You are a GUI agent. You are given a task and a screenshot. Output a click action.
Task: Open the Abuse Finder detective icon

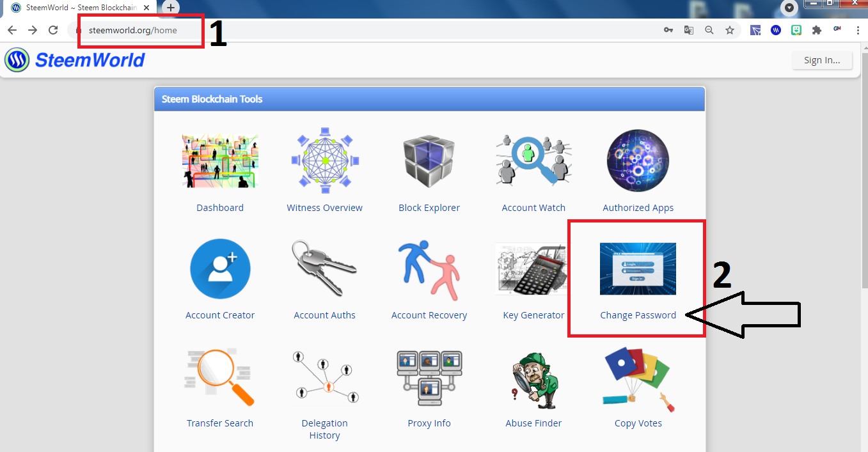click(533, 381)
